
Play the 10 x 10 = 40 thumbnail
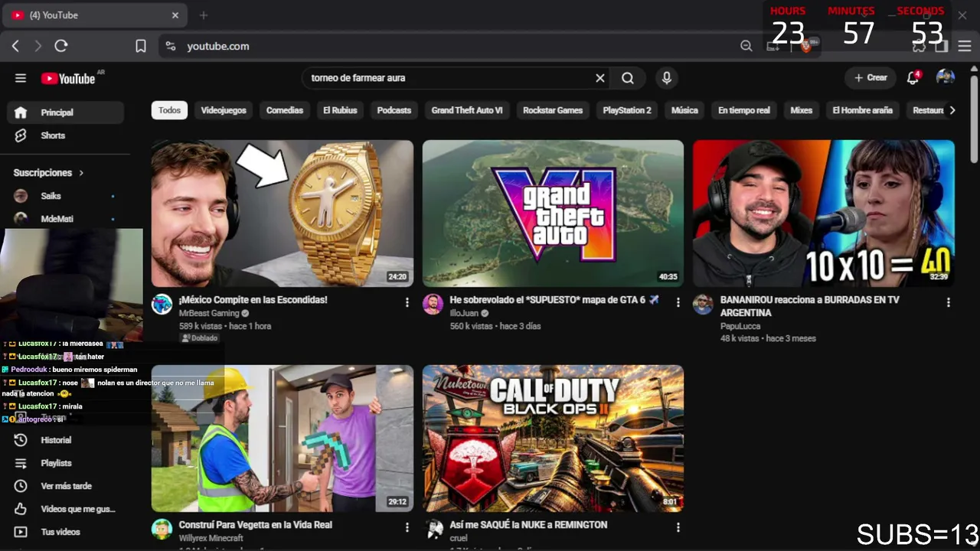[824, 214]
